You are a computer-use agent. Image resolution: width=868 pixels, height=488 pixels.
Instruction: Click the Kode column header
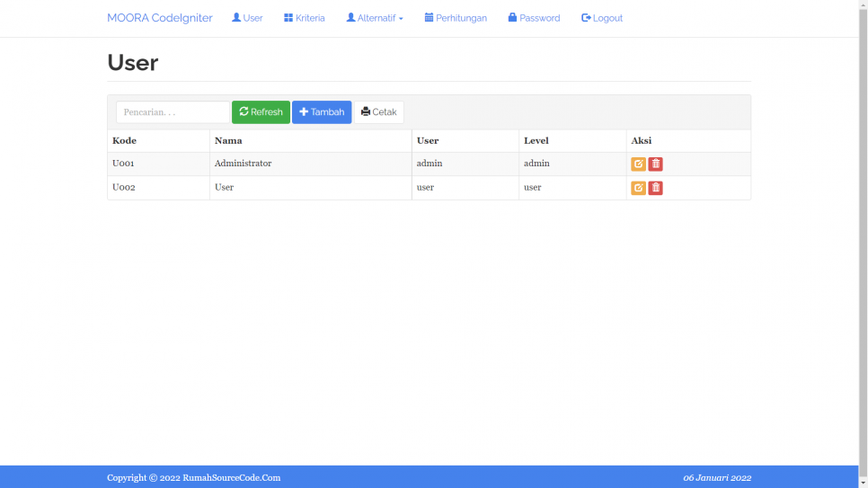coord(125,141)
